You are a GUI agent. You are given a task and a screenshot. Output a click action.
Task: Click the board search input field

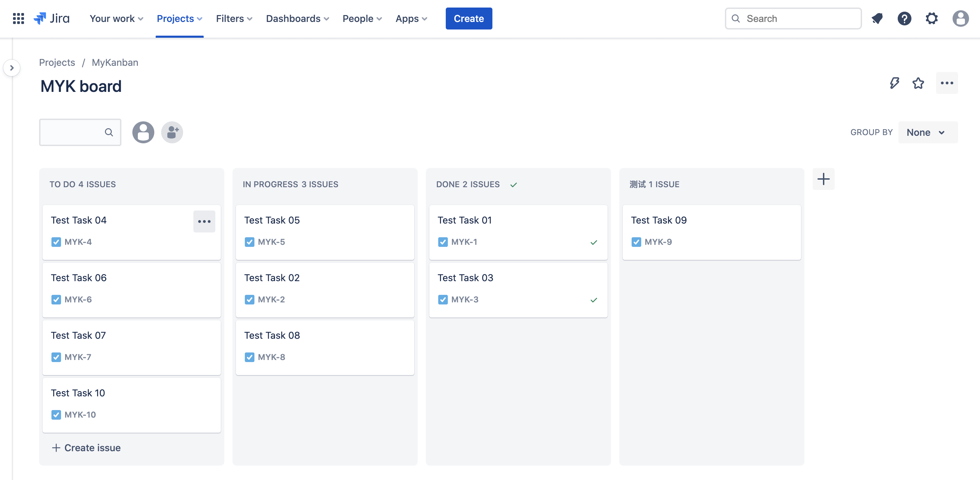pyautogui.click(x=72, y=132)
